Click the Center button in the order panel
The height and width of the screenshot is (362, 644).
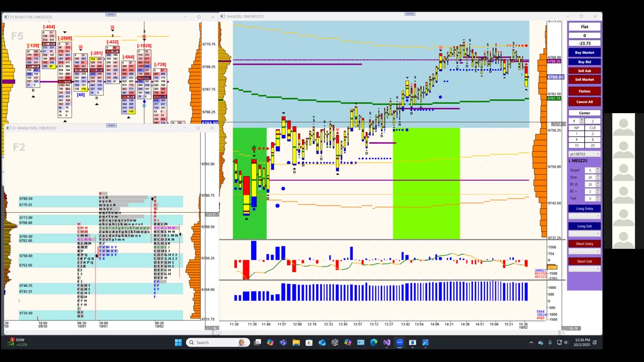[584, 113]
